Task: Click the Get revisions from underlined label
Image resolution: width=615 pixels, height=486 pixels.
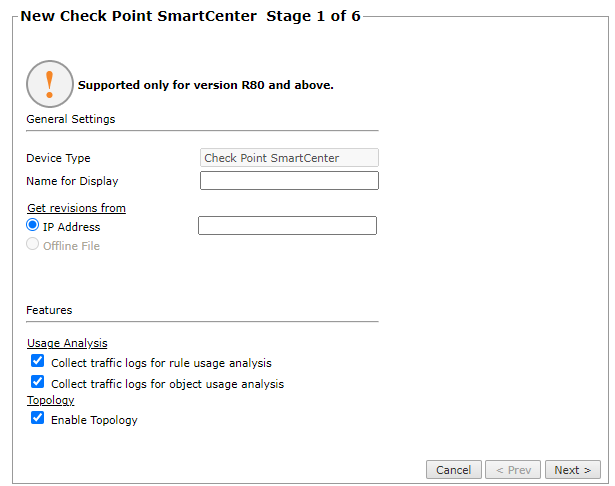Action: click(x=76, y=208)
